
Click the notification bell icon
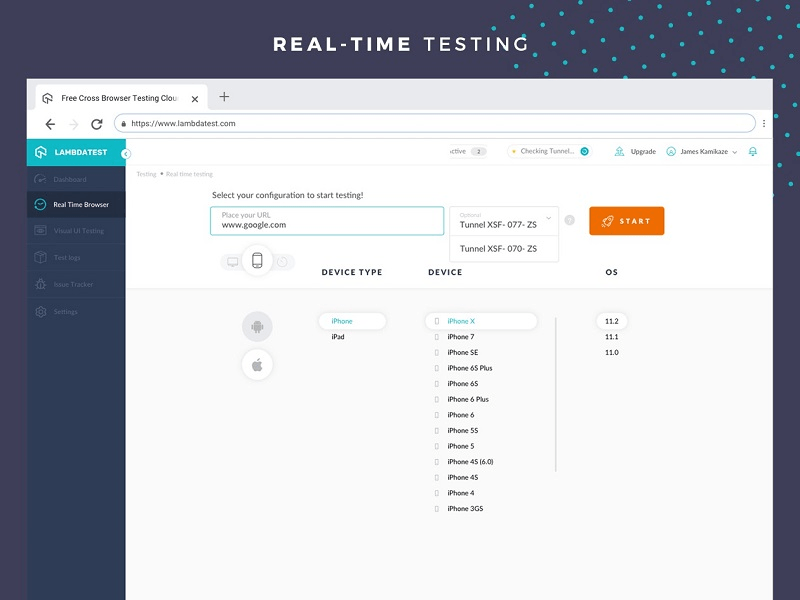(x=753, y=152)
